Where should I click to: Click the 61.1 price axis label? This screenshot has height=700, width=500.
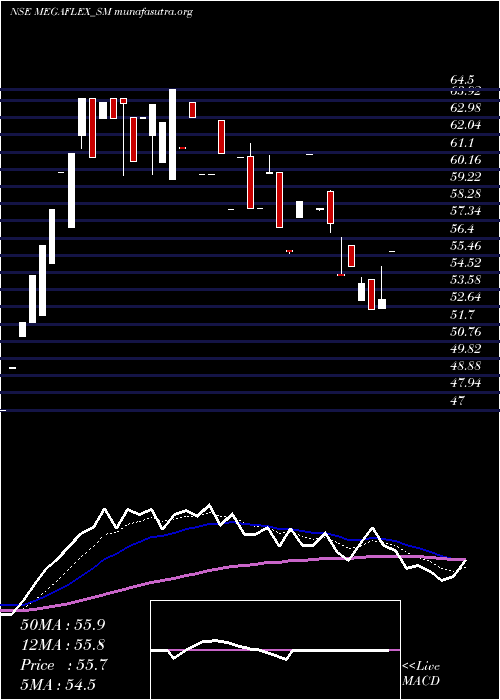click(462, 143)
